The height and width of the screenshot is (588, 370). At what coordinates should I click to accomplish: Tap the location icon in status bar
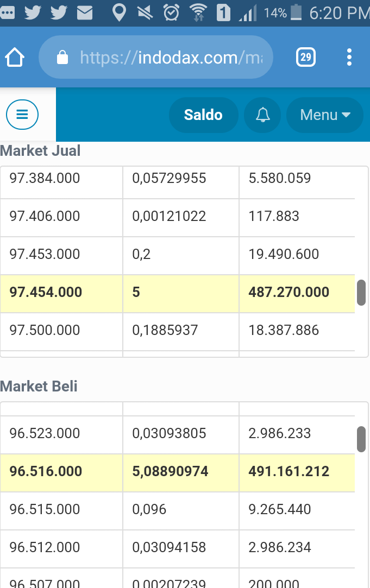click(119, 13)
